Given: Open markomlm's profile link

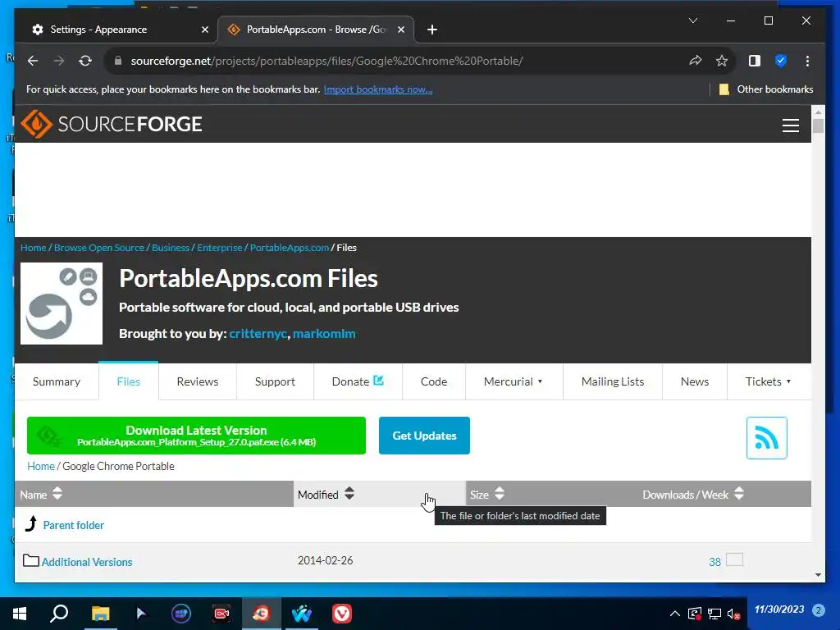Looking at the screenshot, I should click(324, 334).
